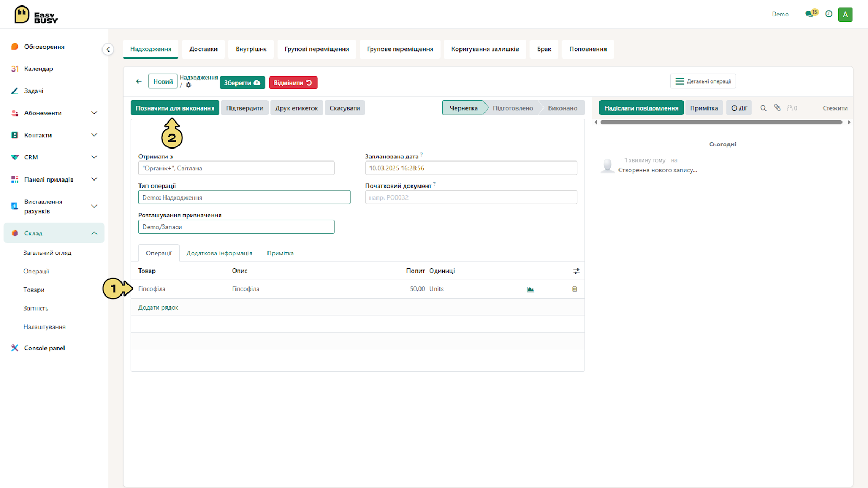Delete Гіпсофіла line with trash icon
This screenshot has width=868, height=488.
575,289
